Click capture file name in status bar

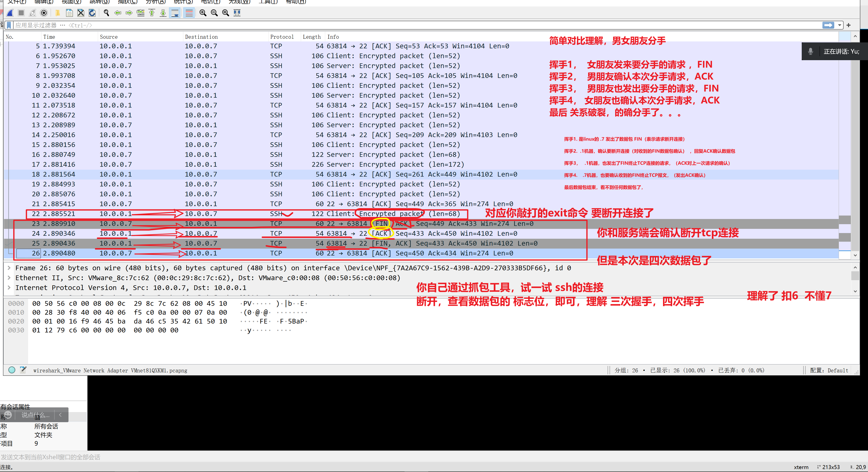[x=110, y=370]
